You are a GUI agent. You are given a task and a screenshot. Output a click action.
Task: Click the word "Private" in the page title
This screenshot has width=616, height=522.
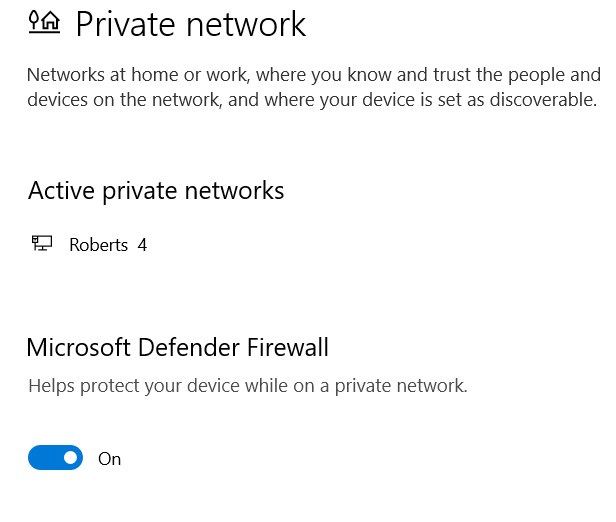tap(124, 24)
